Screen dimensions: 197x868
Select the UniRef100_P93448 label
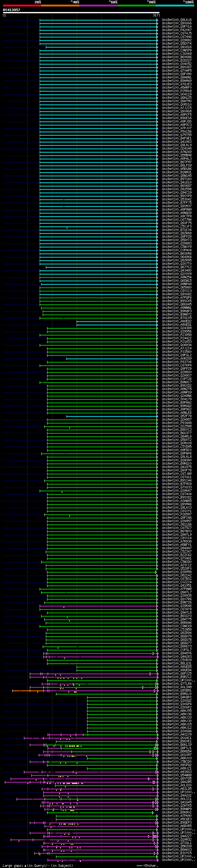[177, 422]
